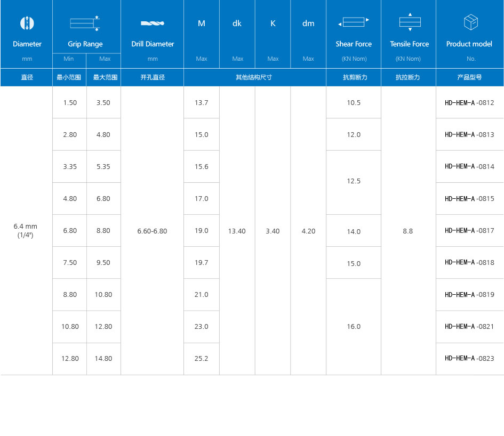
Task: Select product model HD-HEM-A-0823
Action: [469, 359]
